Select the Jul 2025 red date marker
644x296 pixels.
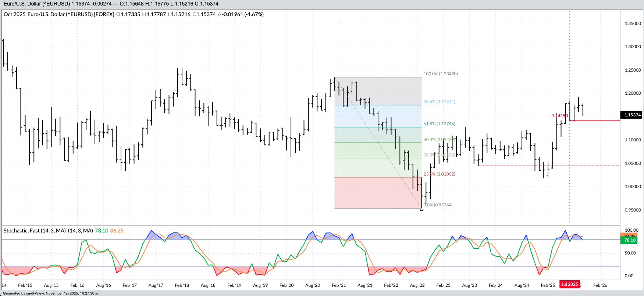coord(569,284)
